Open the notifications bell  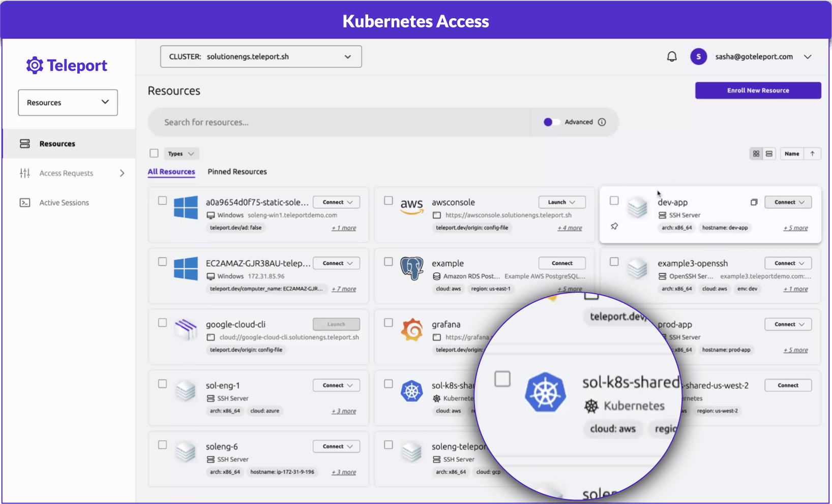click(x=672, y=56)
